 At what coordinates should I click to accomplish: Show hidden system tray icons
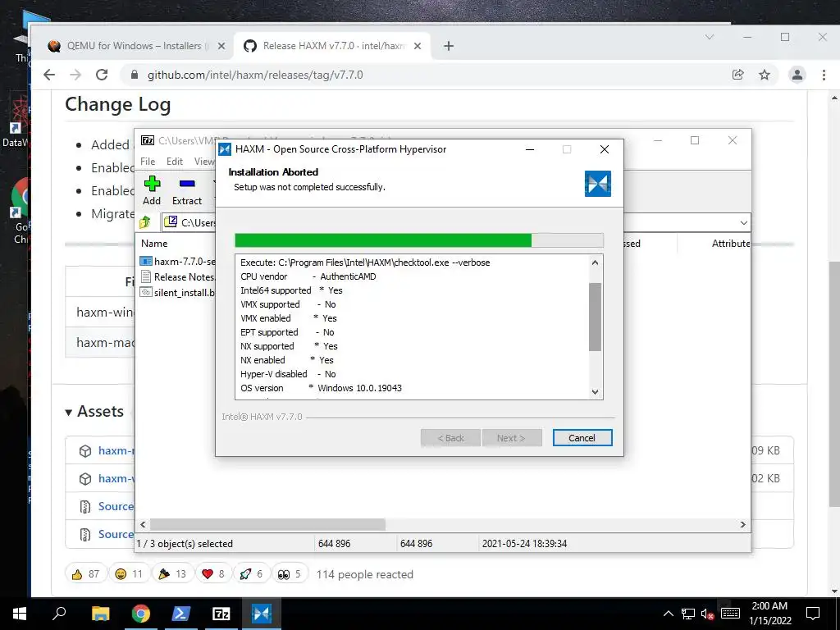point(669,614)
